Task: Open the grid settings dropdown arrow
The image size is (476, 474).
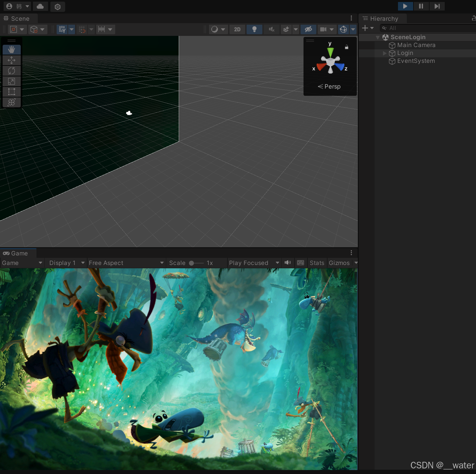Action: (x=71, y=29)
